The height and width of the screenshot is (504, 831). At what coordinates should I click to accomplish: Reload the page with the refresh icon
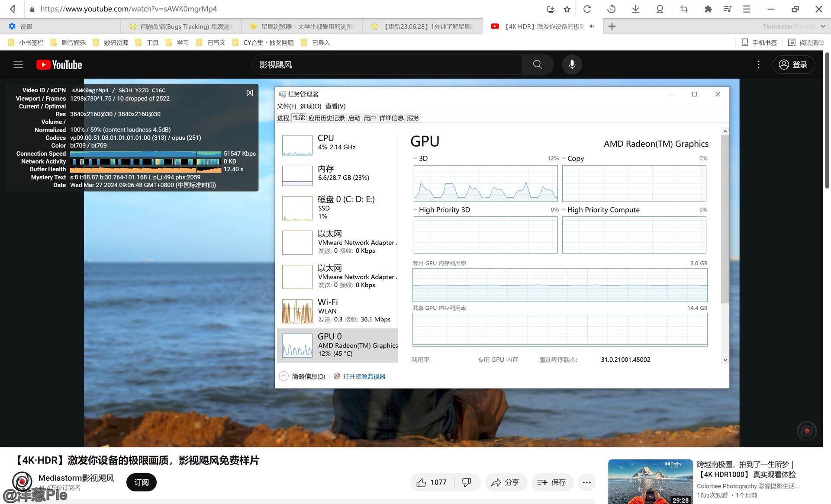[587, 9]
